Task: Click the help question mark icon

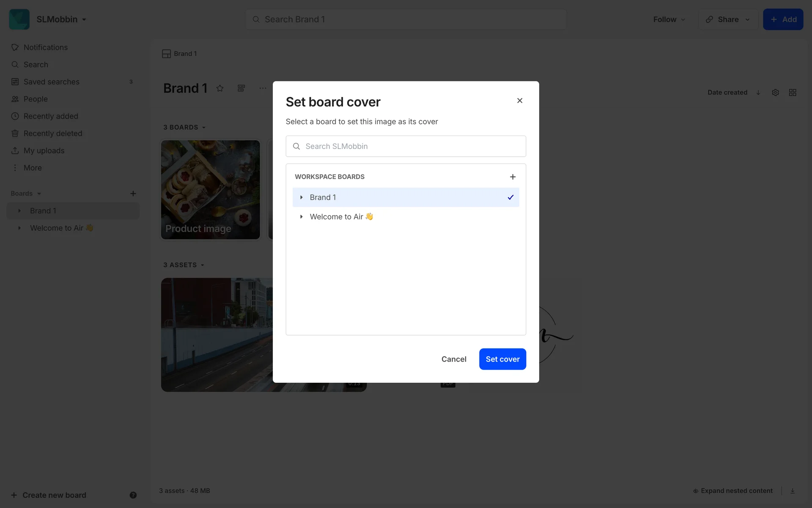Action: pos(133,495)
